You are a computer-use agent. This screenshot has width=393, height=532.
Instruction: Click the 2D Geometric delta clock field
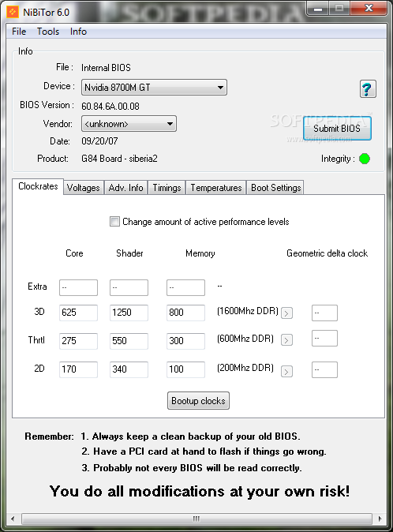coord(324,369)
